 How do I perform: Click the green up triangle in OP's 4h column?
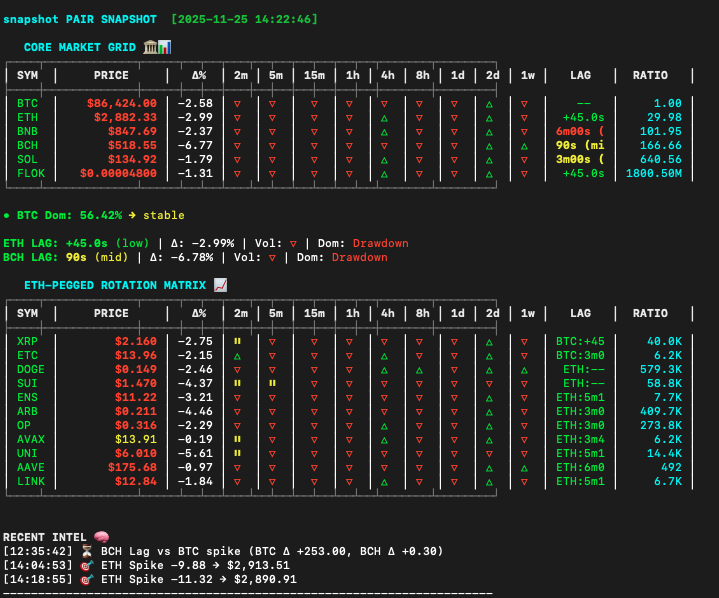point(384,426)
